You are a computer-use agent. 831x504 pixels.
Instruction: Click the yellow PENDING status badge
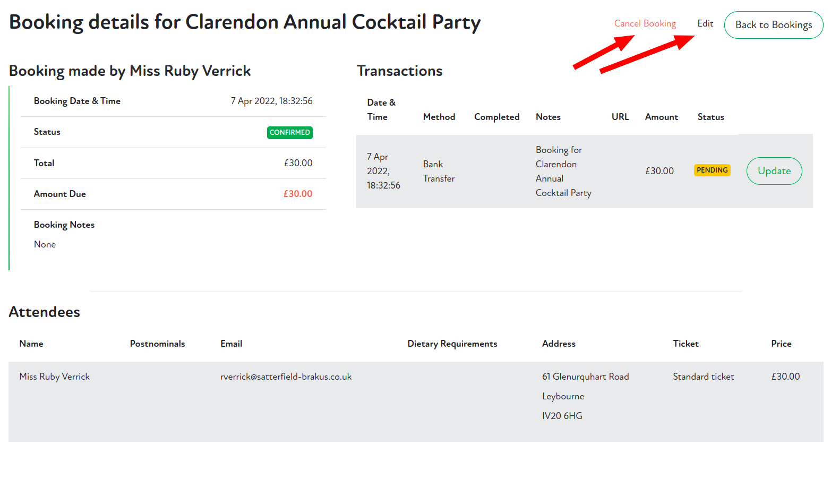pyautogui.click(x=712, y=170)
